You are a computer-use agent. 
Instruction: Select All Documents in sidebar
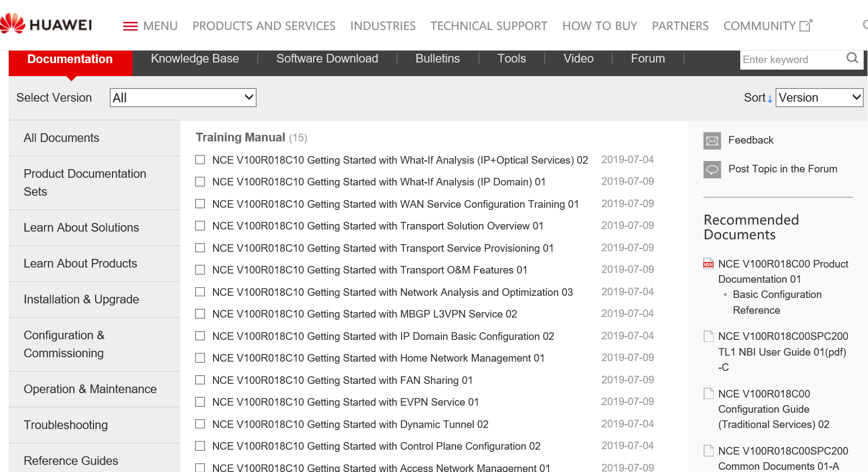point(95,138)
